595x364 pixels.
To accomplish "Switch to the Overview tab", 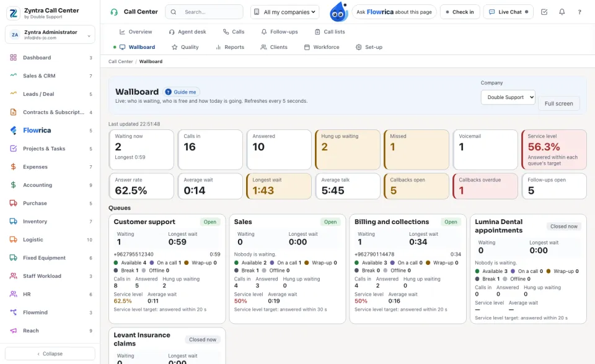I will 136,32.
